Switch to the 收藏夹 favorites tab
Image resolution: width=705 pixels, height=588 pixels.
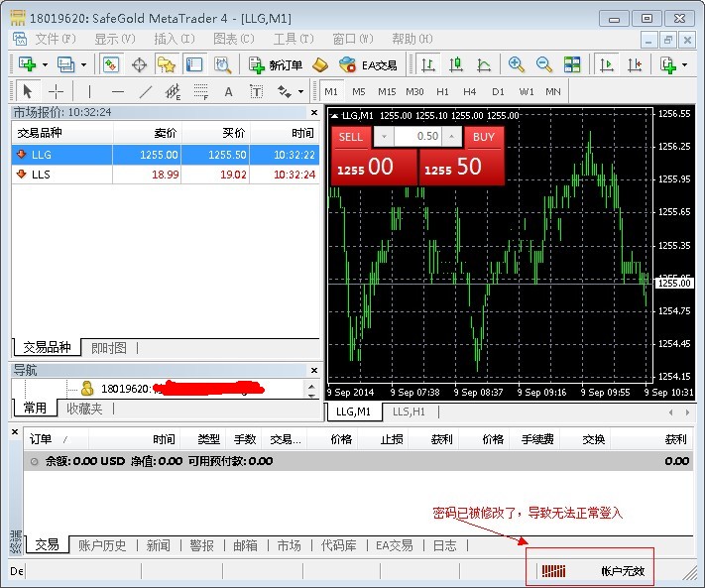[84, 409]
